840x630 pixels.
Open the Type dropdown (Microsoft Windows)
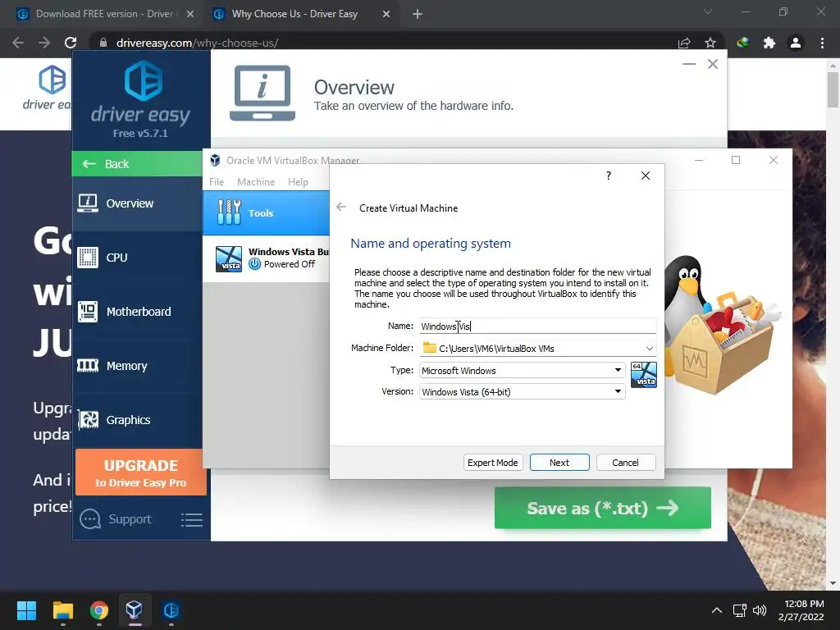(x=522, y=370)
